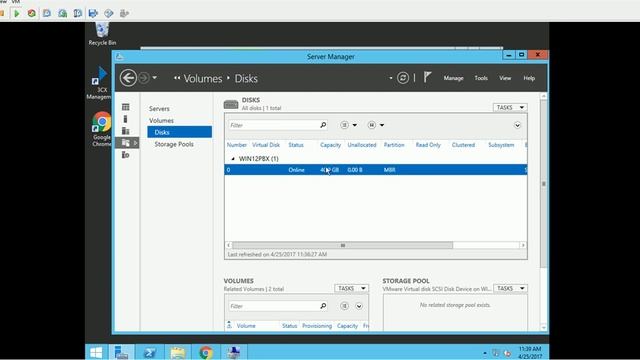Click the main pane vertical scrollbar
The height and width of the screenshot is (360, 640).
pyautogui.click(x=543, y=184)
